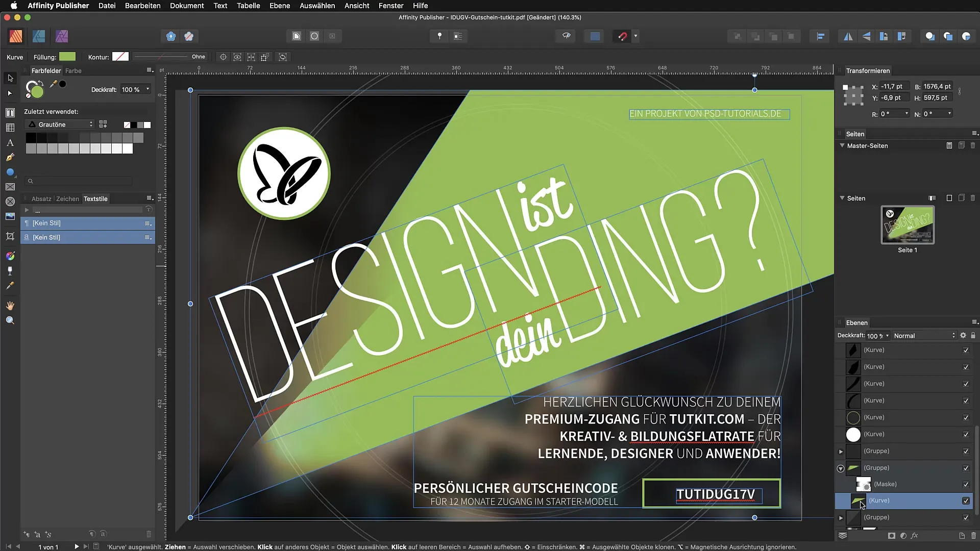Switch to the Designer persona

(39, 36)
